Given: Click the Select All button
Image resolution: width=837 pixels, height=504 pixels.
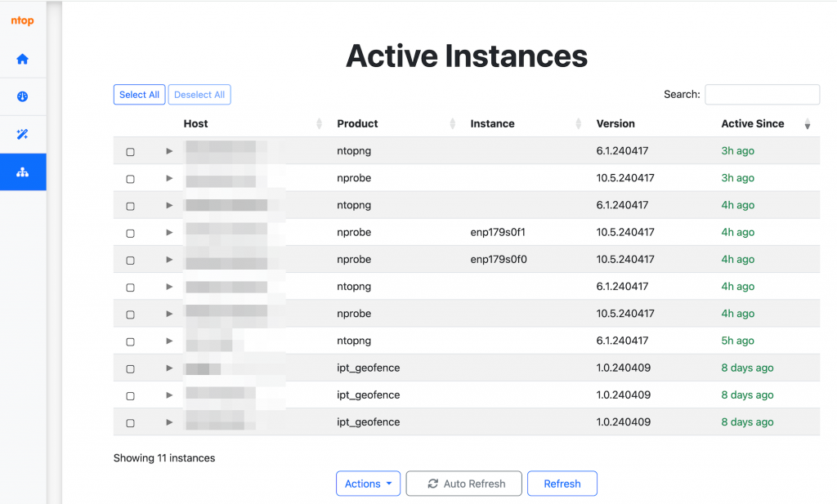Looking at the screenshot, I should pos(139,95).
